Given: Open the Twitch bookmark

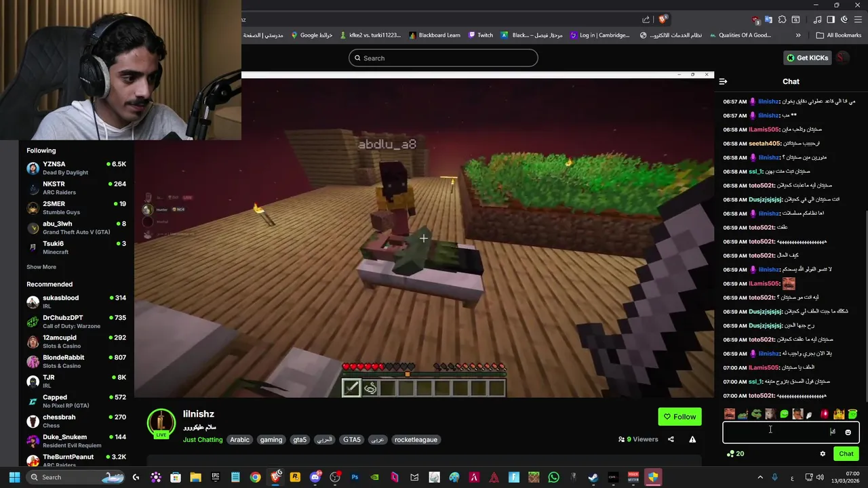Looking at the screenshot, I should pos(481,35).
